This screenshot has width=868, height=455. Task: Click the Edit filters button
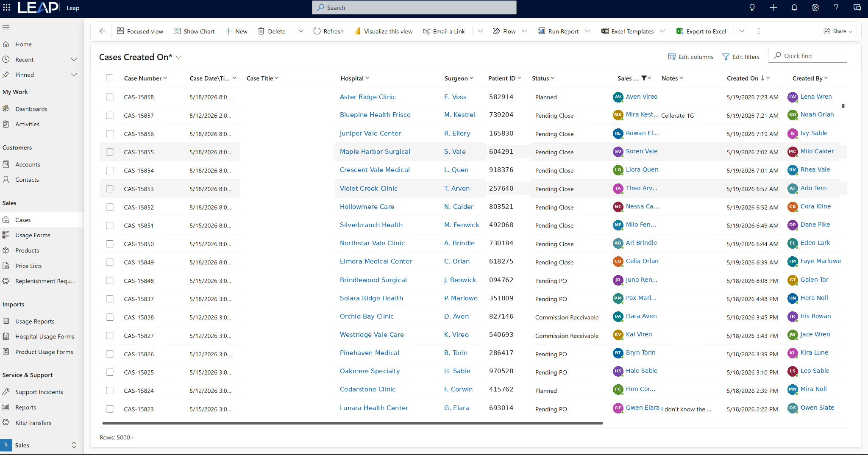[x=741, y=57]
